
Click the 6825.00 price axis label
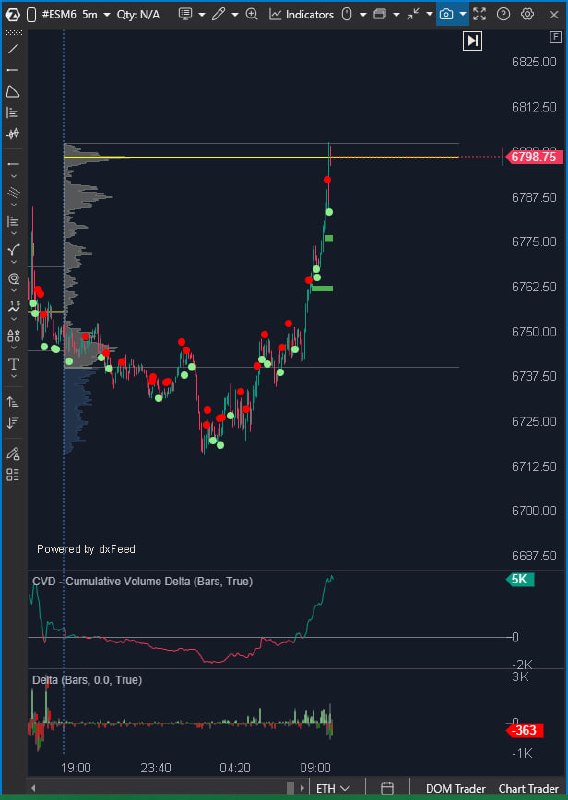(x=534, y=62)
